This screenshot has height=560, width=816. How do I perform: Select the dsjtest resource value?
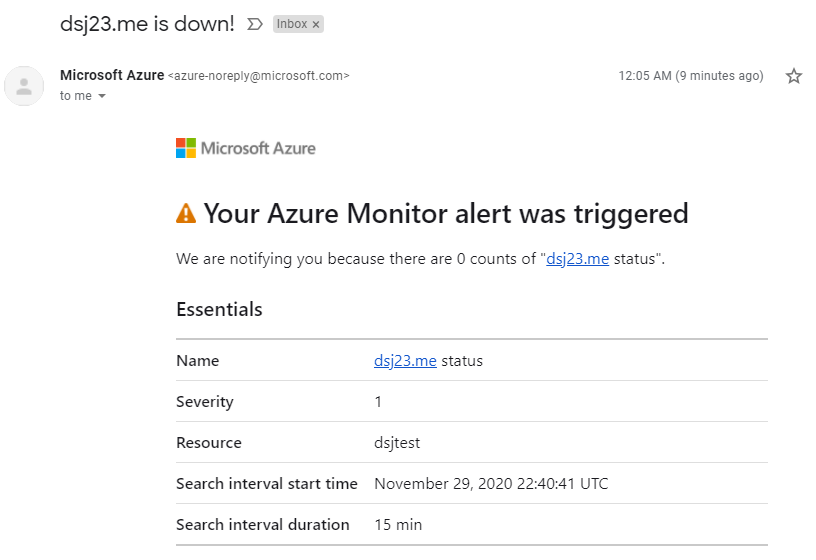(398, 442)
